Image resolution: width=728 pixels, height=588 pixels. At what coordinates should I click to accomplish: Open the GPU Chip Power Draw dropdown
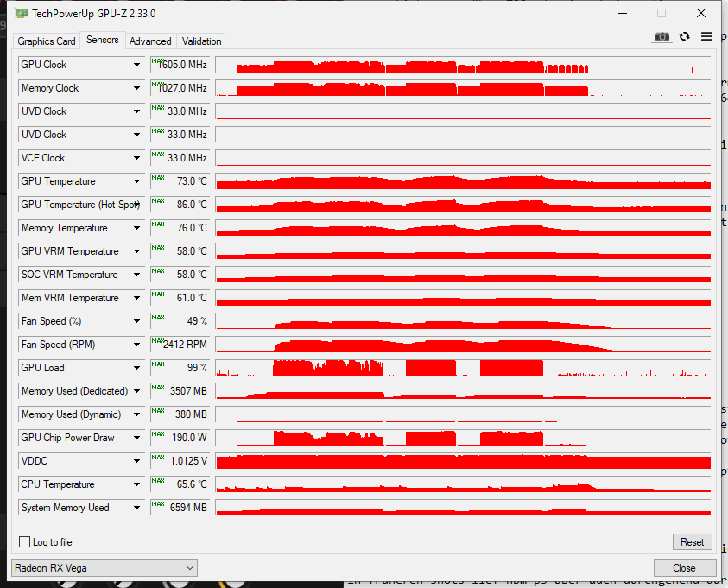click(x=136, y=438)
